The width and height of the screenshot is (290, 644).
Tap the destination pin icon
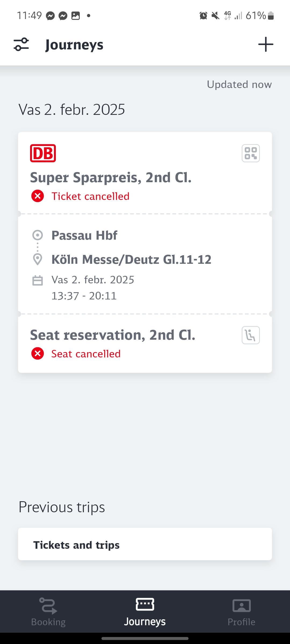(x=38, y=259)
